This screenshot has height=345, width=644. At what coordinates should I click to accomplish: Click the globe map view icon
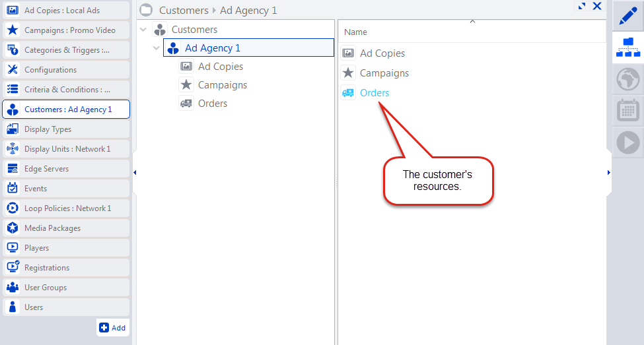click(x=628, y=79)
